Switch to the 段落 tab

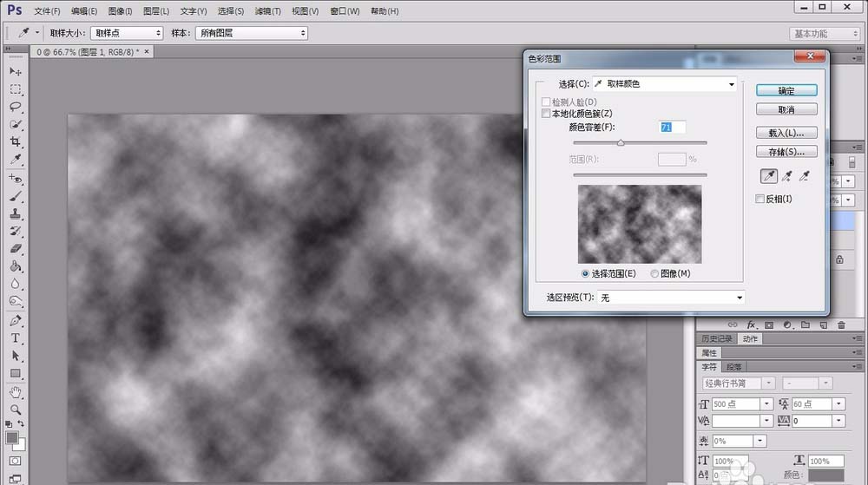click(734, 367)
